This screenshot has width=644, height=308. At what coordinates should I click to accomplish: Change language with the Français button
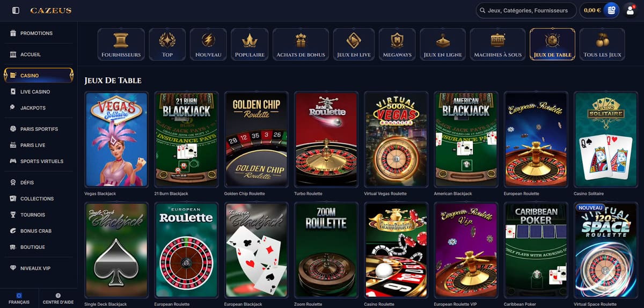pos(19,298)
